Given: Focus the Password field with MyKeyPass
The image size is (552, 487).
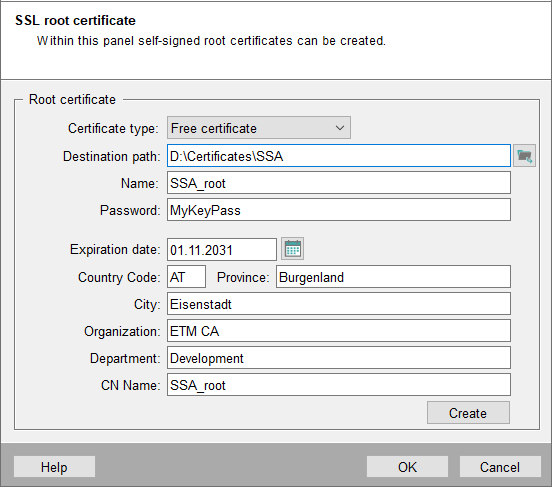Looking at the screenshot, I should (x=339, y=210).
